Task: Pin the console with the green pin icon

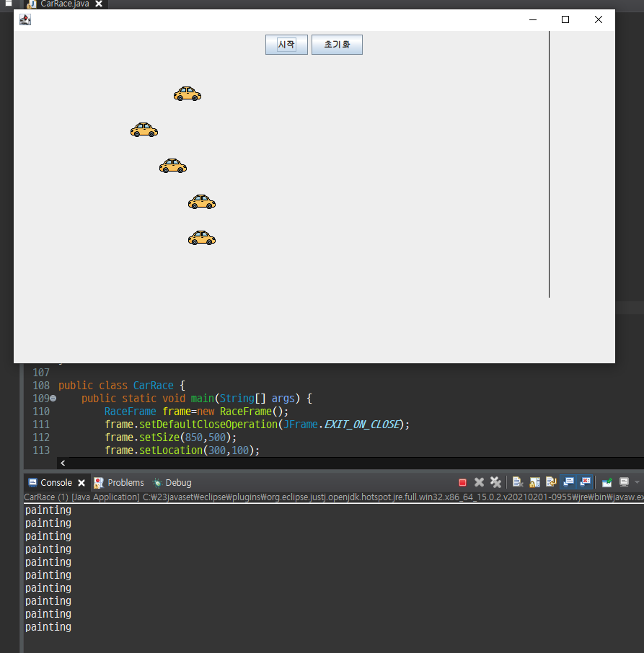Action: (607, 482)
